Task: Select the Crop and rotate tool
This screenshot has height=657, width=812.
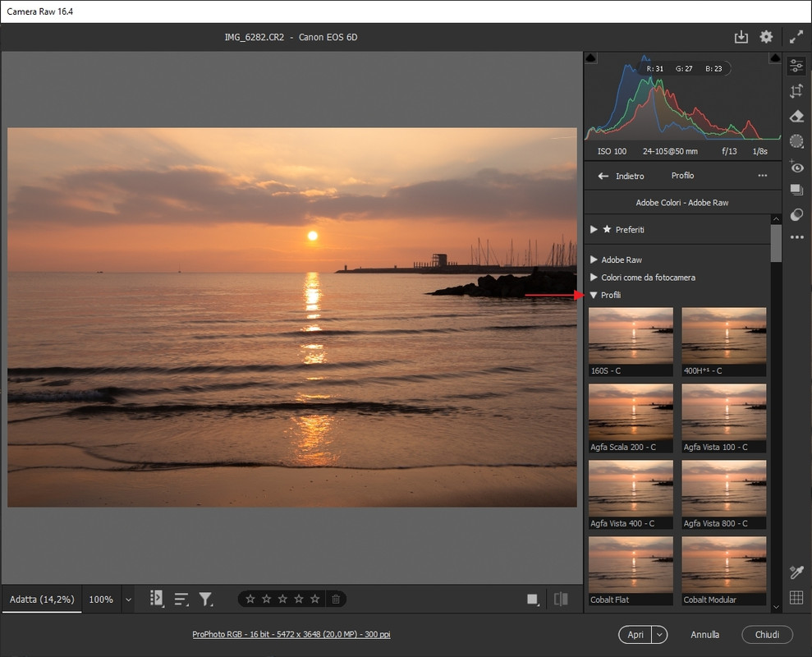Action: pyautogui.click(x=796, y=91)
